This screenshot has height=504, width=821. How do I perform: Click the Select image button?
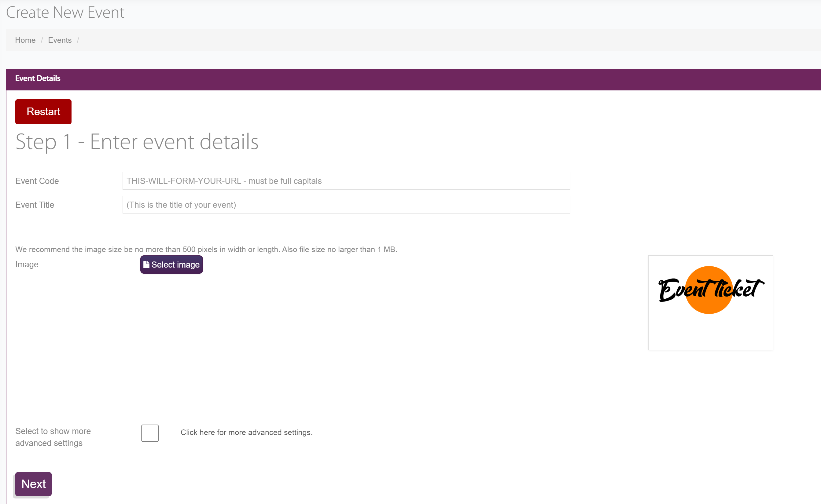171,265
